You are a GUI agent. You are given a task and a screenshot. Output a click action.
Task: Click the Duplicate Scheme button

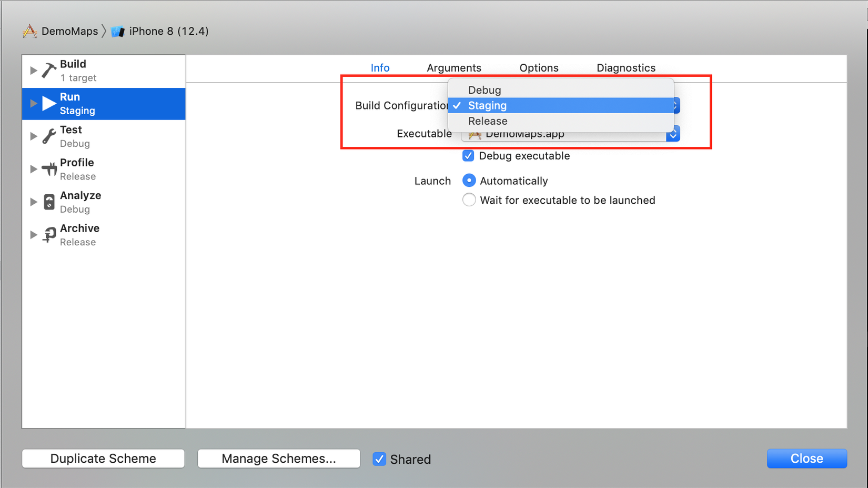pos(103,459)
